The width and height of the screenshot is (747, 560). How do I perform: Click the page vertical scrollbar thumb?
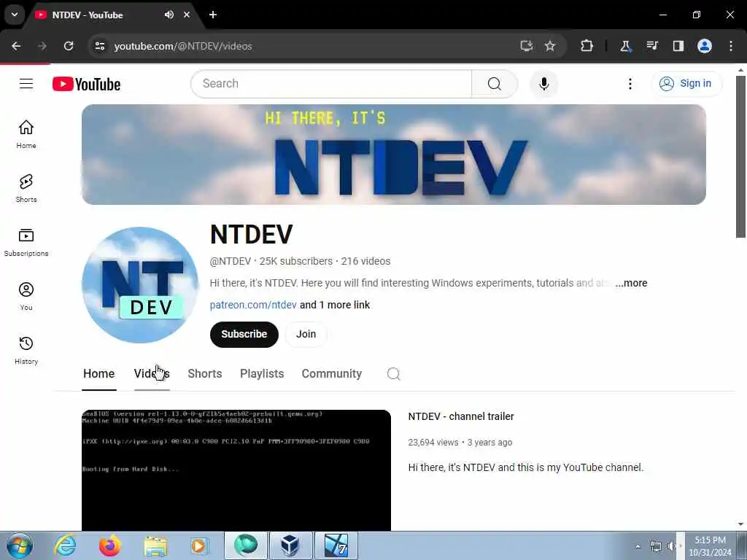pos(740,156)
